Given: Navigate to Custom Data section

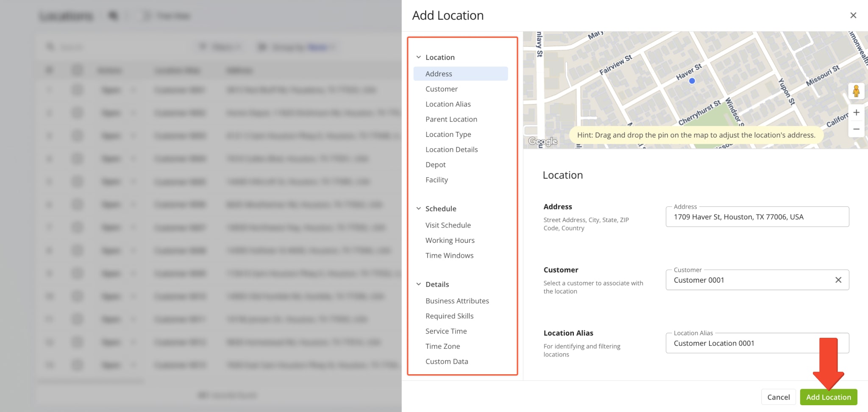Looking at the screenshot, I should pyautogui.click(x=447, y=362).
